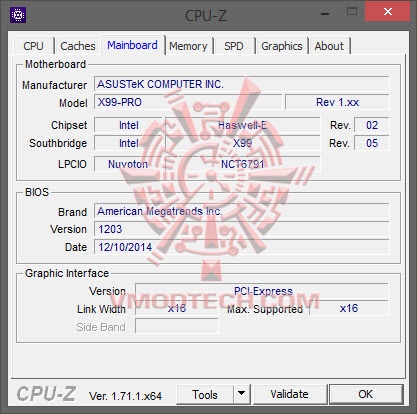Click the Nuvoton LPCIO vendor field
Viewport: 417px width, 414px height.
click(128, 164)
